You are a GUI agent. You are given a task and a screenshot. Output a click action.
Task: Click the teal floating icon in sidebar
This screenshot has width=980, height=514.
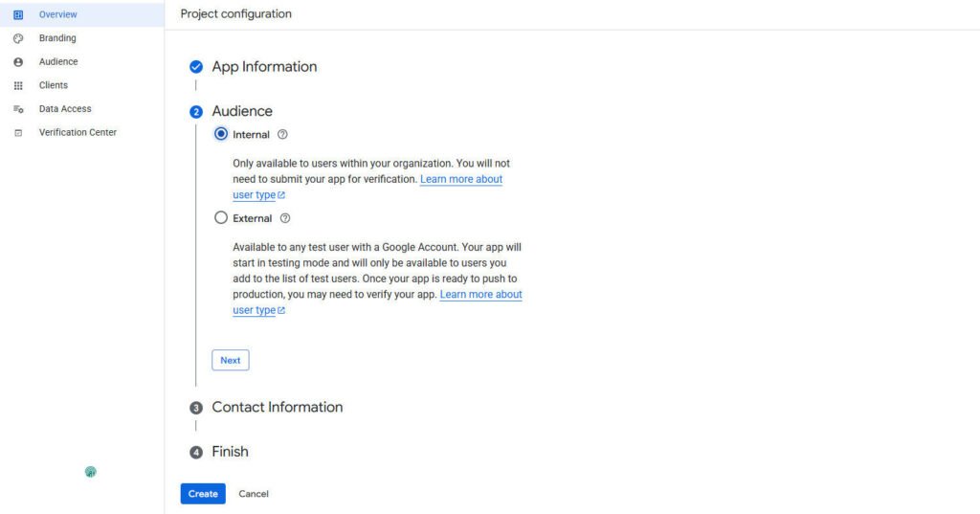point(91,472)
